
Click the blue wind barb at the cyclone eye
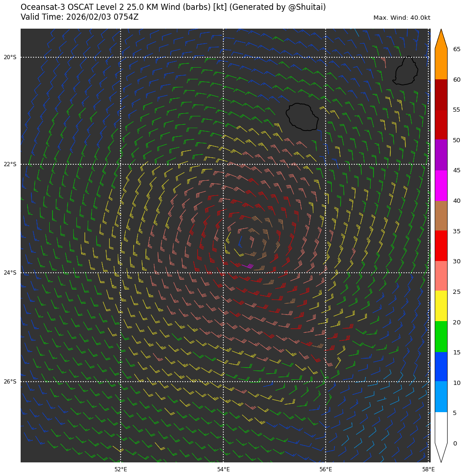[240, 242]
